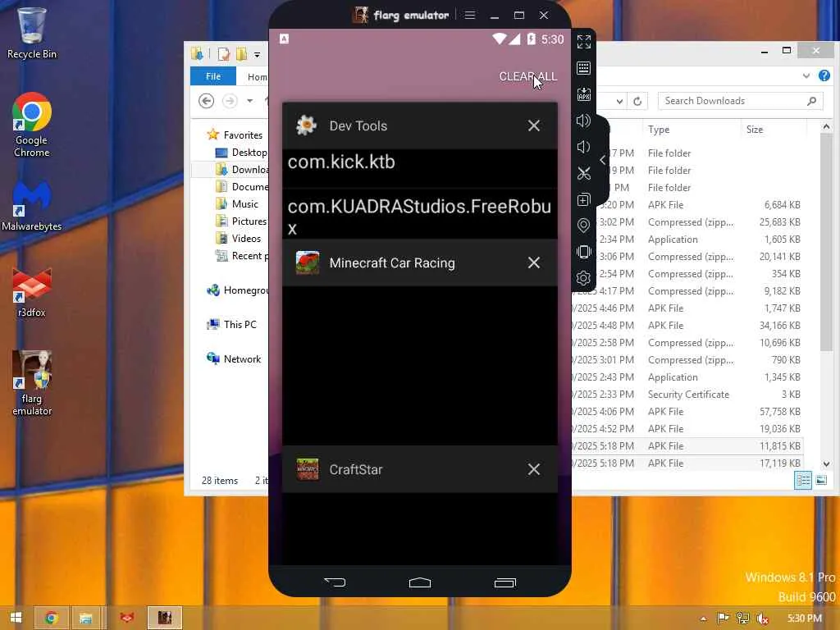Lower emulator volume with volume down icon
Image resolution: width=840 pixels, height=630 pixels.
(583, 147)
